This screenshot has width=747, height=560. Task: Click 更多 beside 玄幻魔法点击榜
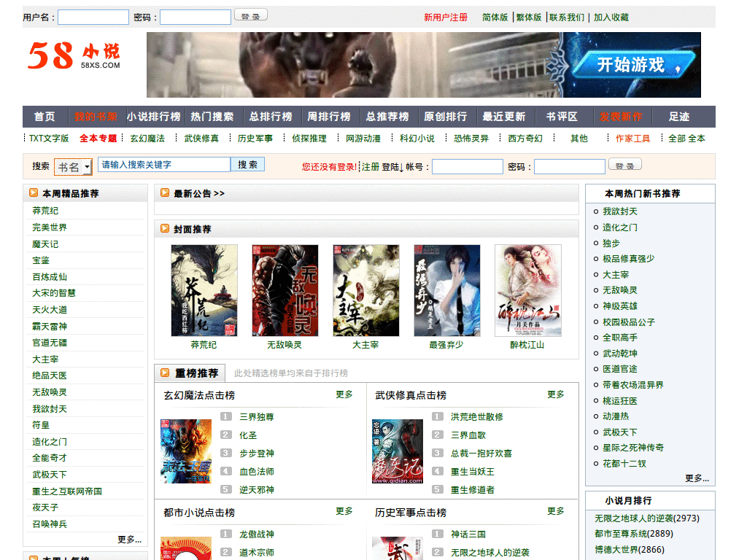(344, 394)
